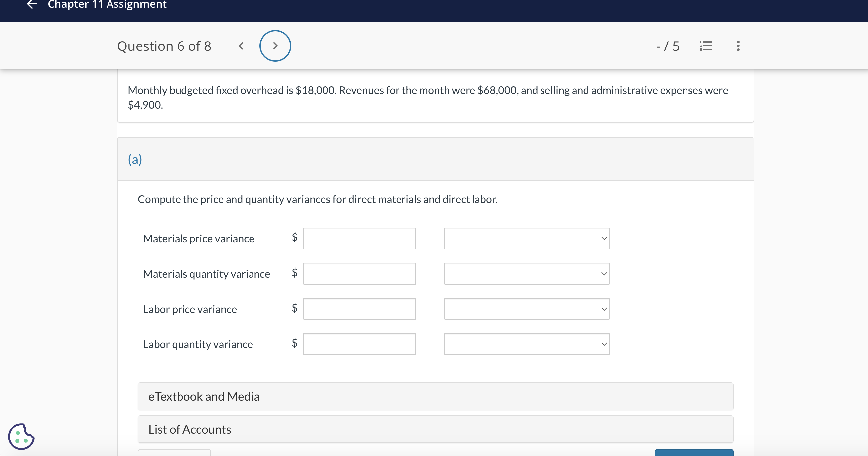The image size is (868, 456).
Task: Expand Materials quantity variance dropdown
Action: pos(526,274)
